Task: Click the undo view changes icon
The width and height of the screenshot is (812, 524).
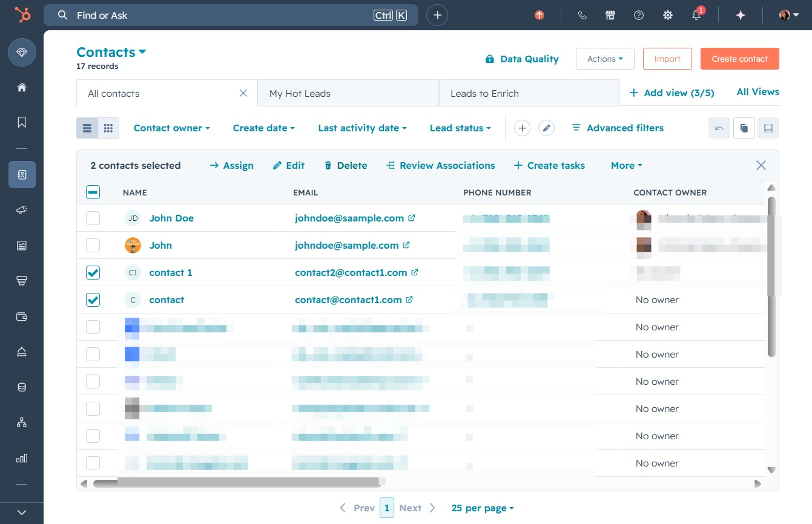Action: click(x=719, y=128)
